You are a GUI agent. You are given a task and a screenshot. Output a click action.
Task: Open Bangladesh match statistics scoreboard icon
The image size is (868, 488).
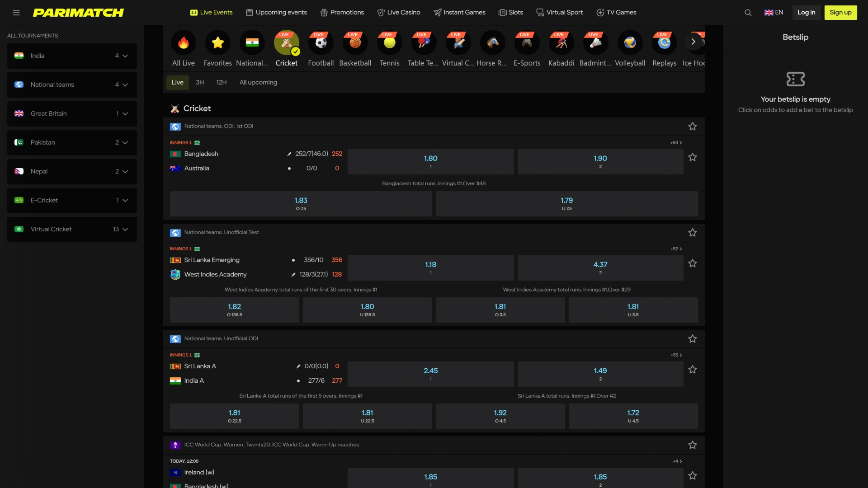click(x=197, y=143)
